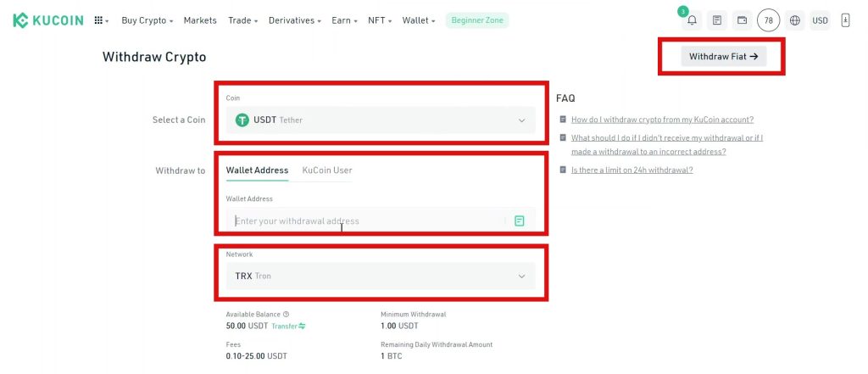Go to the Markets page
The image size is (868, 374).
(x=200, y=20)
